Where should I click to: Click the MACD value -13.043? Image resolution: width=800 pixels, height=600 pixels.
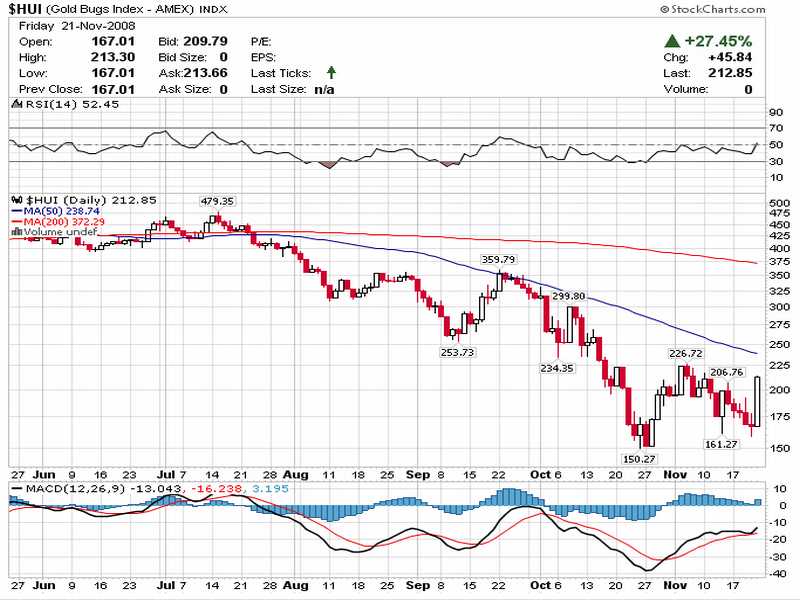[x=156, y=489]
